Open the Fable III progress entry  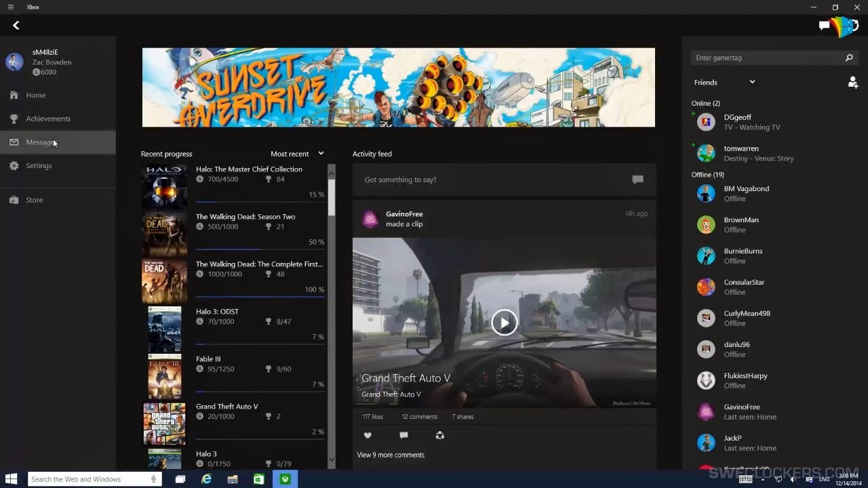233,376
